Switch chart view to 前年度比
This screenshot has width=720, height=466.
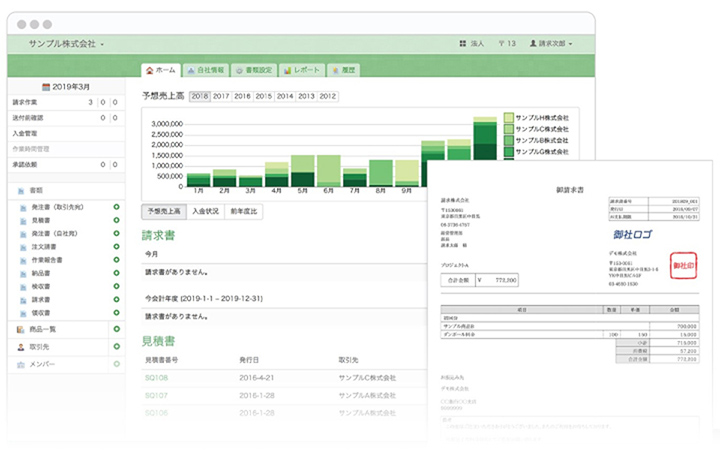(244, 212)
